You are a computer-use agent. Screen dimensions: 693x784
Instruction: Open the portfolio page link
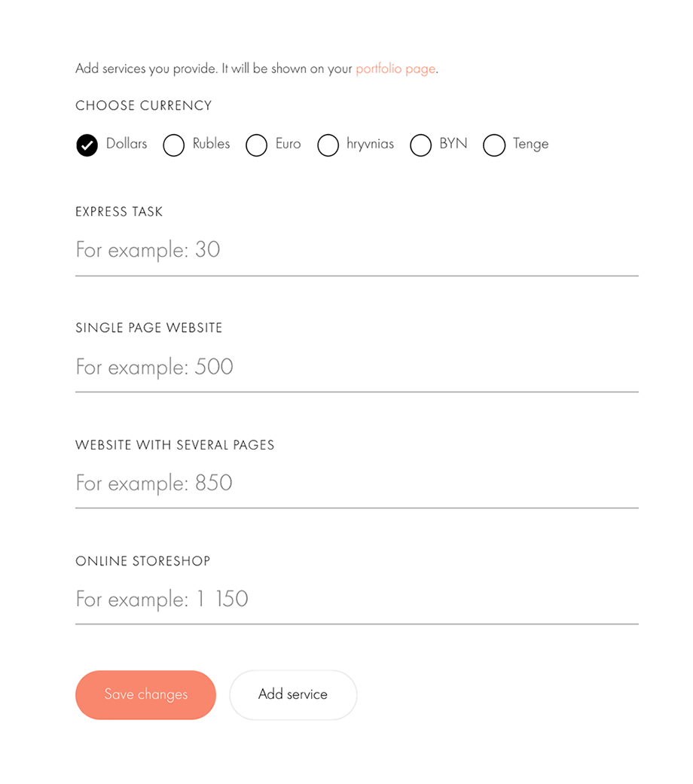point(395,69)
